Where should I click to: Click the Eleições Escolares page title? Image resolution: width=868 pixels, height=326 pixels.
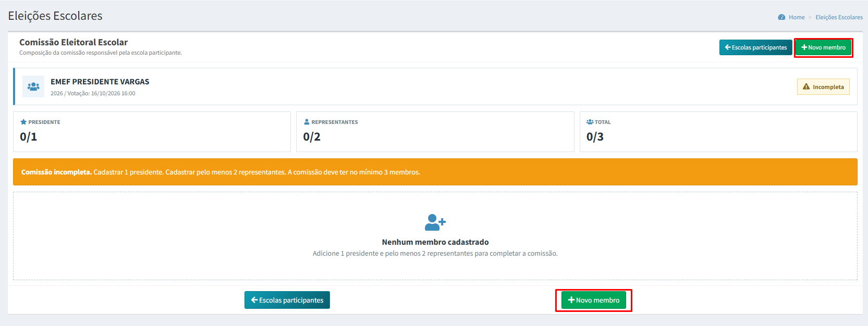click(55, 16)
